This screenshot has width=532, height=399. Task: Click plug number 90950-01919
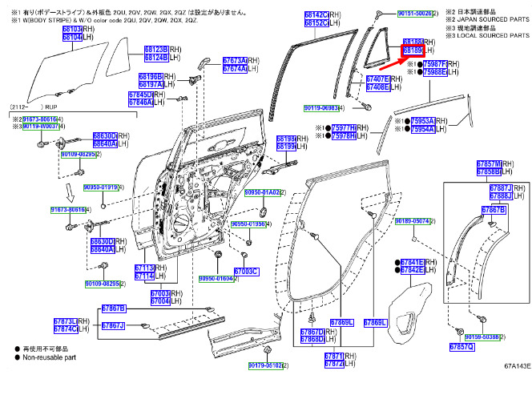coord(101,187)
